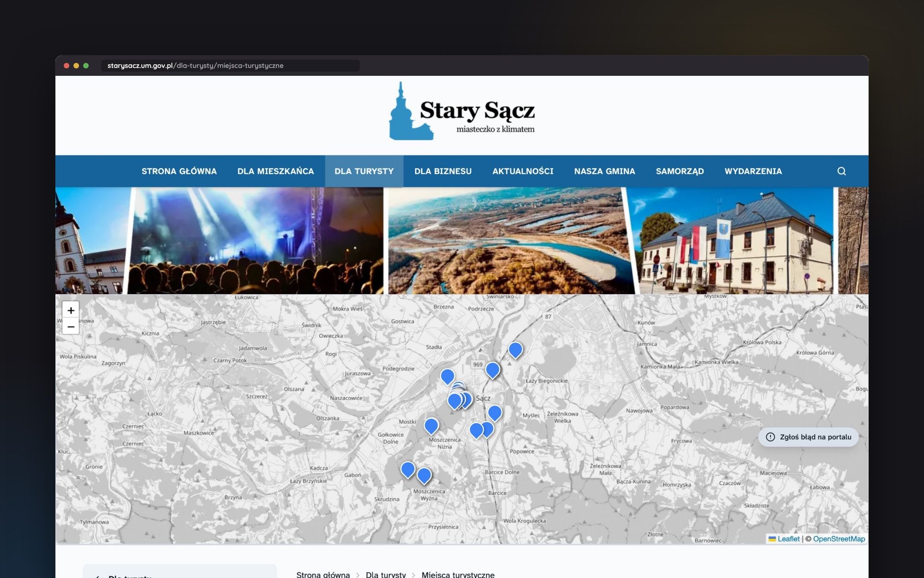The height and width of the screenshot is (578, 924).
Task: Open DLA MIESZKAŃCA menu item
Action: (x=276, y=171)
